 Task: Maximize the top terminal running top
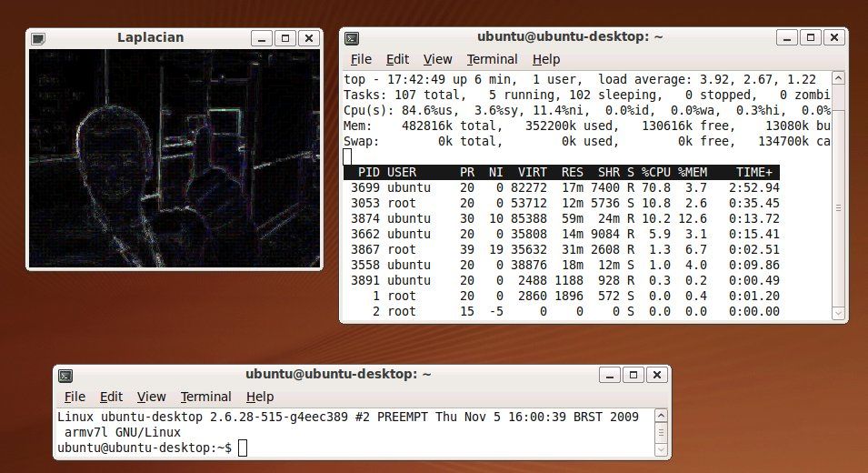[x=811, y=37]
